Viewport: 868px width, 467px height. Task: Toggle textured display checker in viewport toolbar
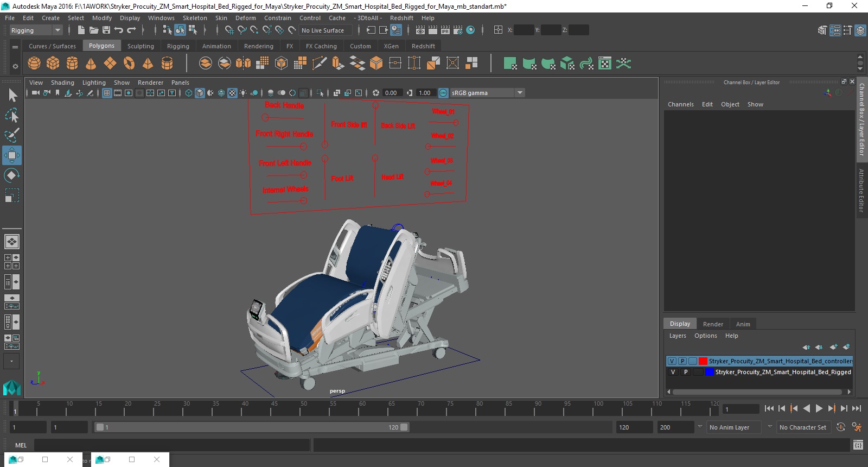coord(232,93)
